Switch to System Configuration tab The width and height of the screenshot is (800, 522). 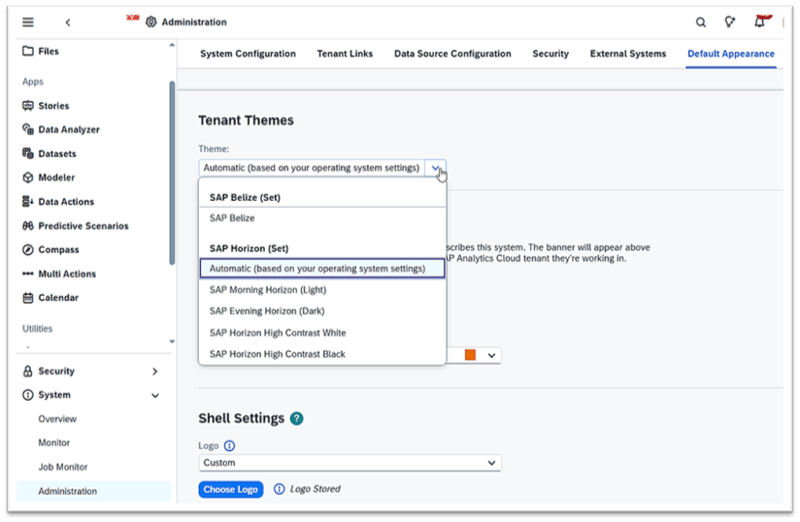tap(248, 54)
